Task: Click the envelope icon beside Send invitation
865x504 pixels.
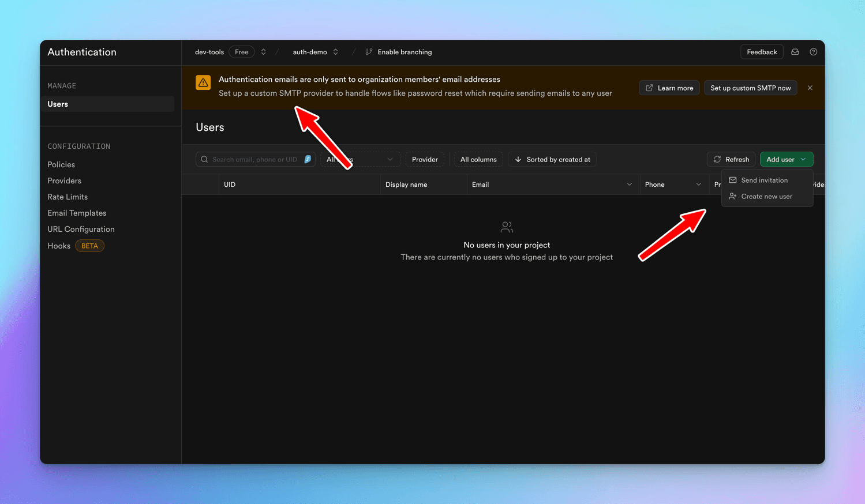Action: click(x=732, y=180)
